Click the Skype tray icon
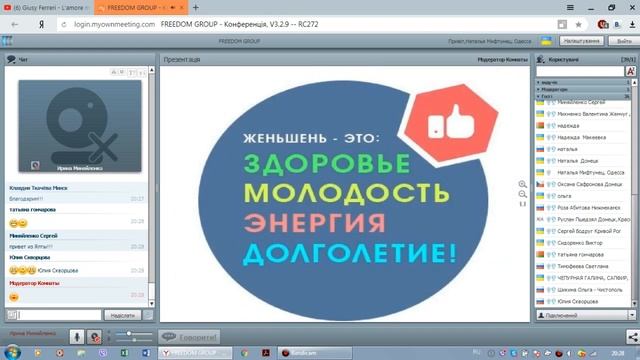This screenshot has width=640, height=360. (513, 353)
